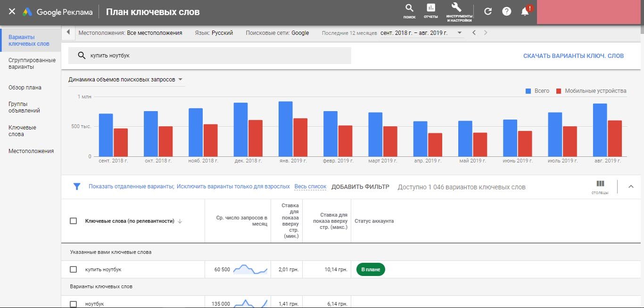This screenshot has width=644, height=308.
Task: Click the '2,01 грн.' min bid cell
Action: (289, 269)
